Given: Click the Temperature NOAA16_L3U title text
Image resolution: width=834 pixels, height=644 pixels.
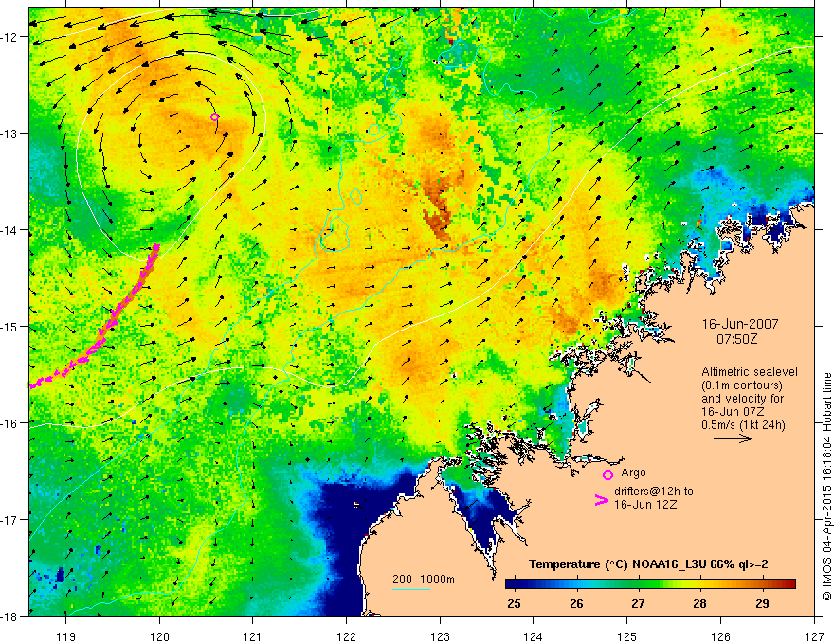Looking at the screenshot, I should tap(648, 564).
